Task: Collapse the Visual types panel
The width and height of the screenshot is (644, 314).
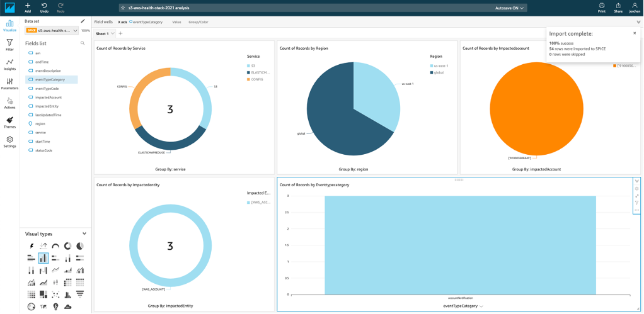Action: pyautogui.click(x=84, y=233)
